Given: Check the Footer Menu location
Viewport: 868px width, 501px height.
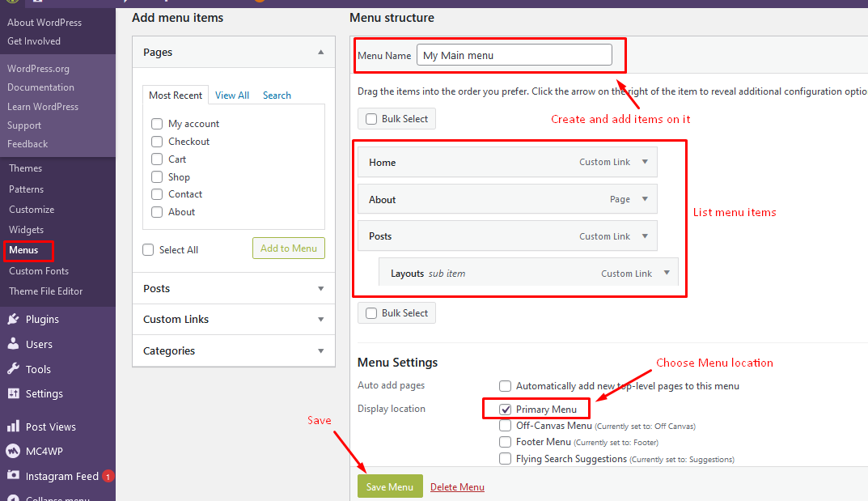Looking at the screenshot, I should pos(505,442).
